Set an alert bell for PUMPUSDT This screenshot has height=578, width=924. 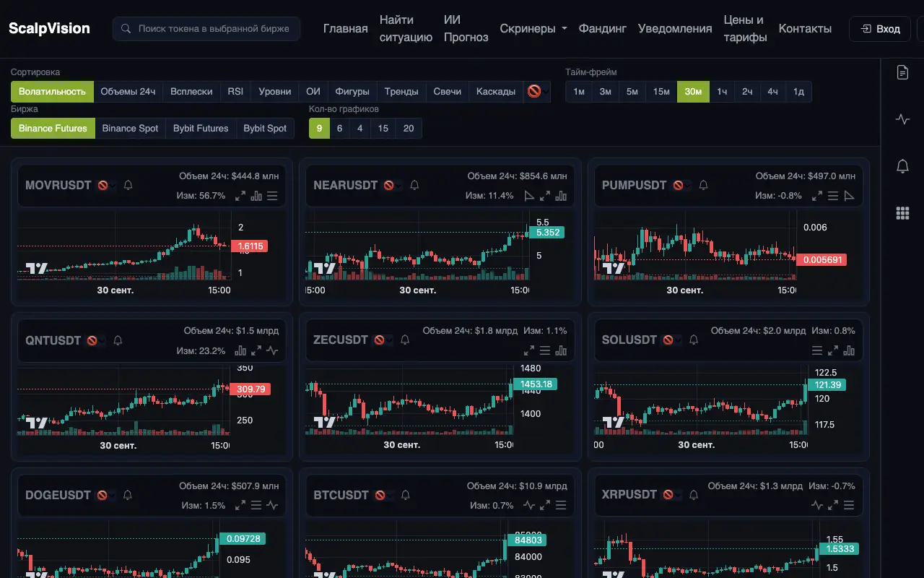[704, 185]
